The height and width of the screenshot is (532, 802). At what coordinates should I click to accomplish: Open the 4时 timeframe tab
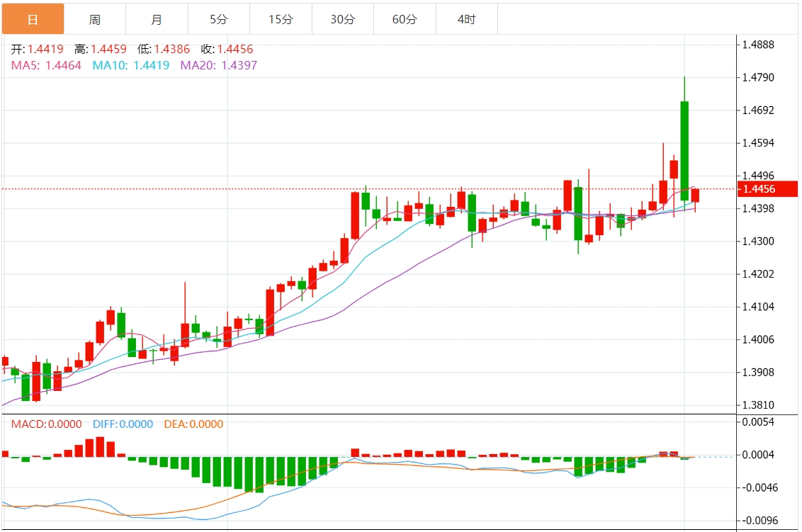point(466,19)
